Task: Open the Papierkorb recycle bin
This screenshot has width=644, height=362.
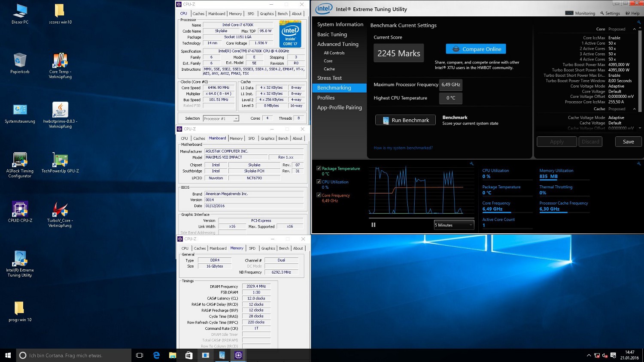Action: click(20, 63)
